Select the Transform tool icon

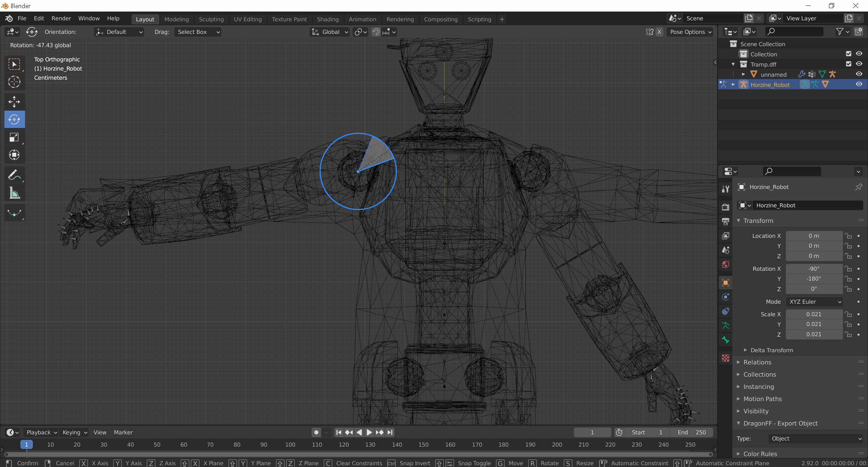[x=14, y=155]
